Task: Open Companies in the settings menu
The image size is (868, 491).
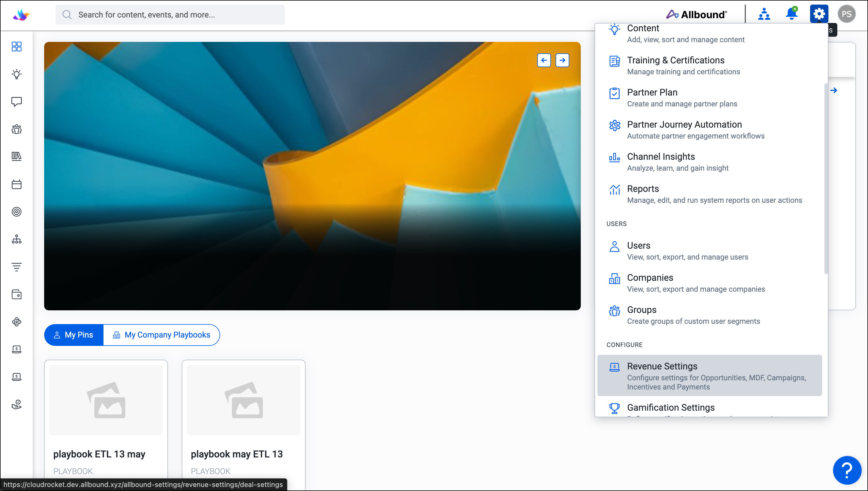Action: pyautogui.click(x=710, y=283)
